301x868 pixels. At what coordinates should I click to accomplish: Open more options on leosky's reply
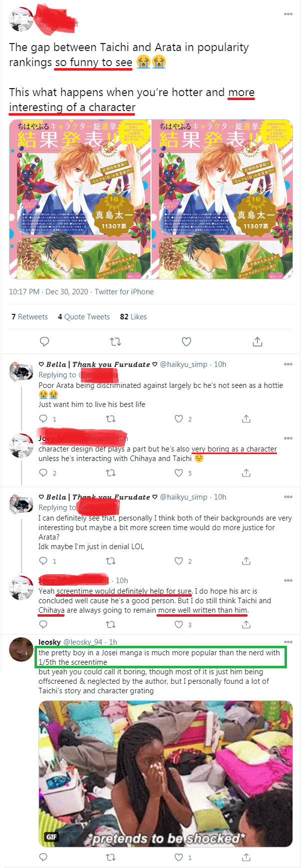288,642
